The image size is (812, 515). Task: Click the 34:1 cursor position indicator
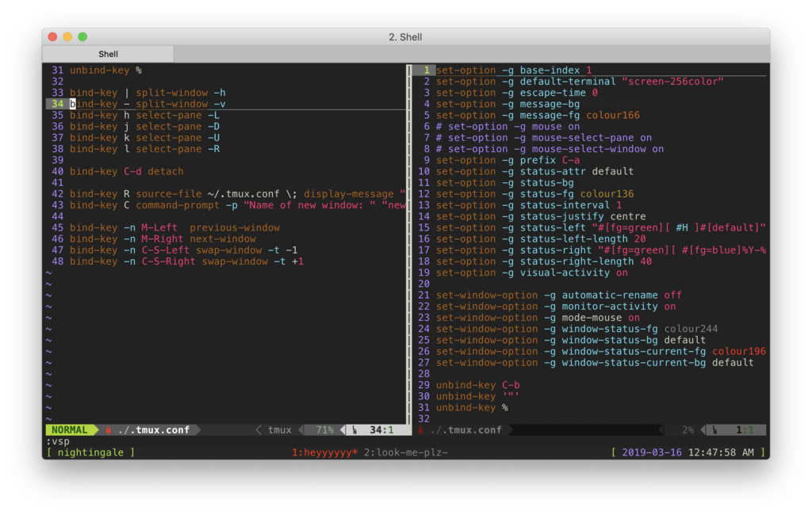381,430
